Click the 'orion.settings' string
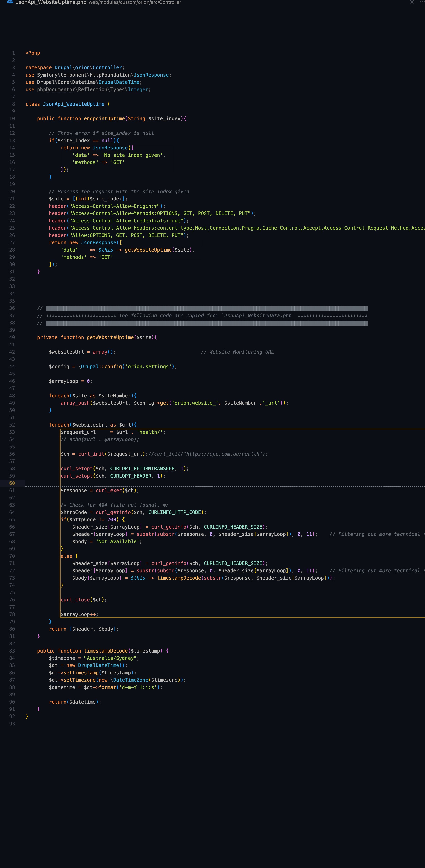 148,366
